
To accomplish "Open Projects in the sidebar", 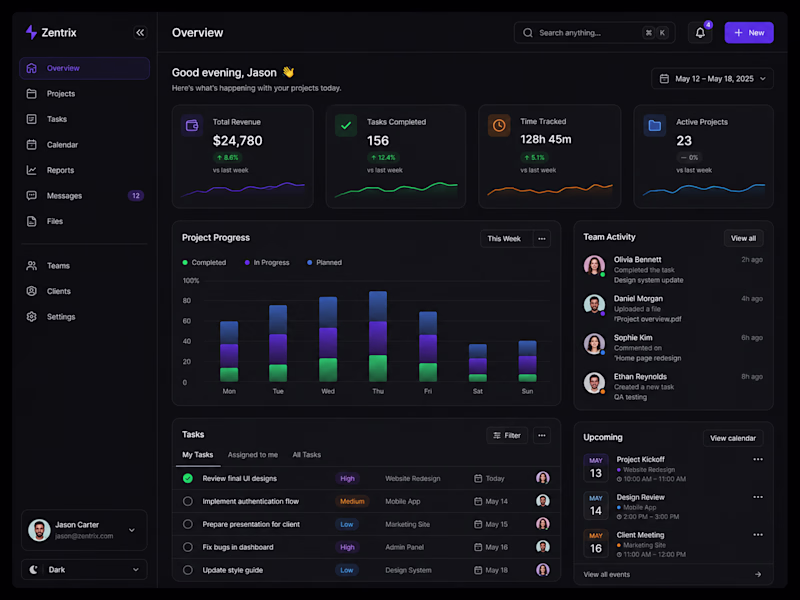I will click(85, 94).
